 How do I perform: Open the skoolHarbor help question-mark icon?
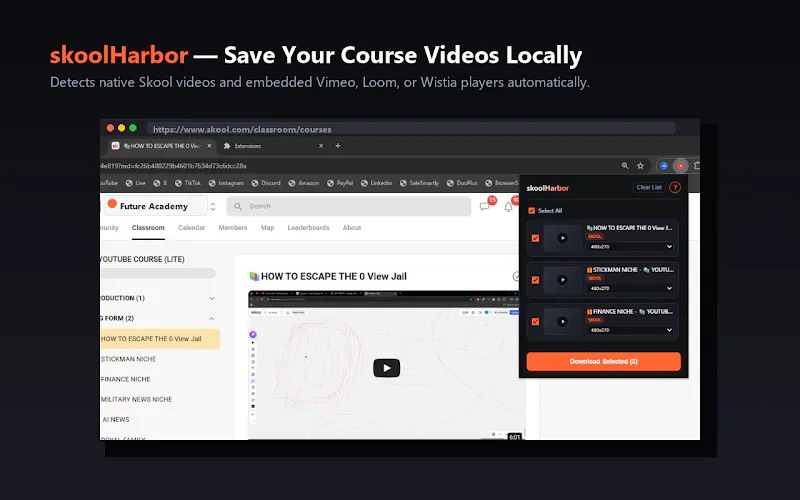point(674,188)
